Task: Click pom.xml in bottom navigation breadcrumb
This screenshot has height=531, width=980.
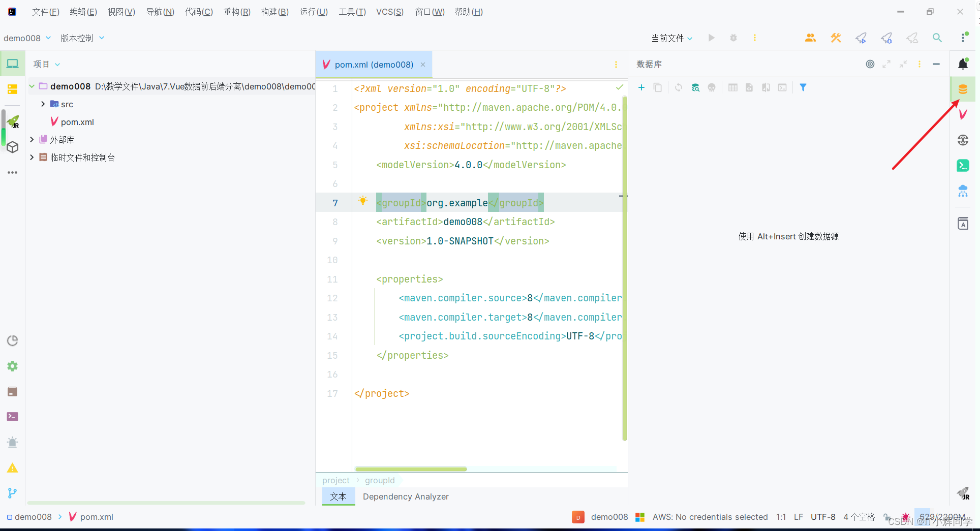Action: [97, 517]
